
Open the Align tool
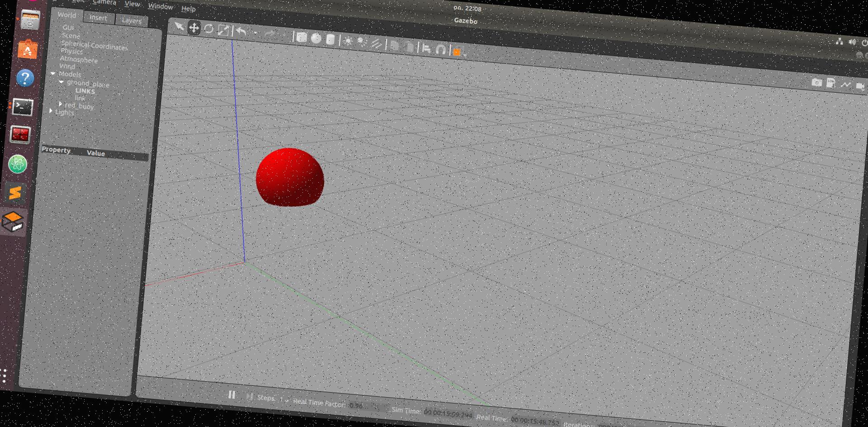pos(426,48)
